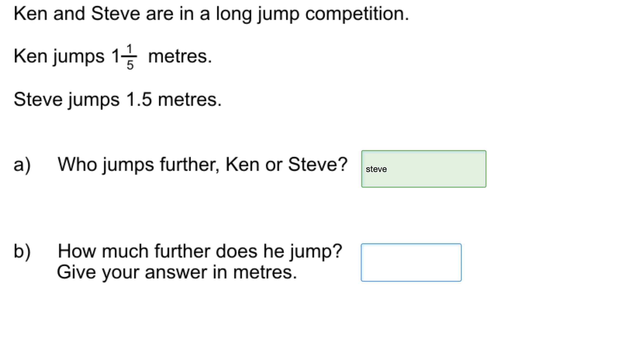
Task: Click the numerator 1 of the fraction
Action: point(129,48)
